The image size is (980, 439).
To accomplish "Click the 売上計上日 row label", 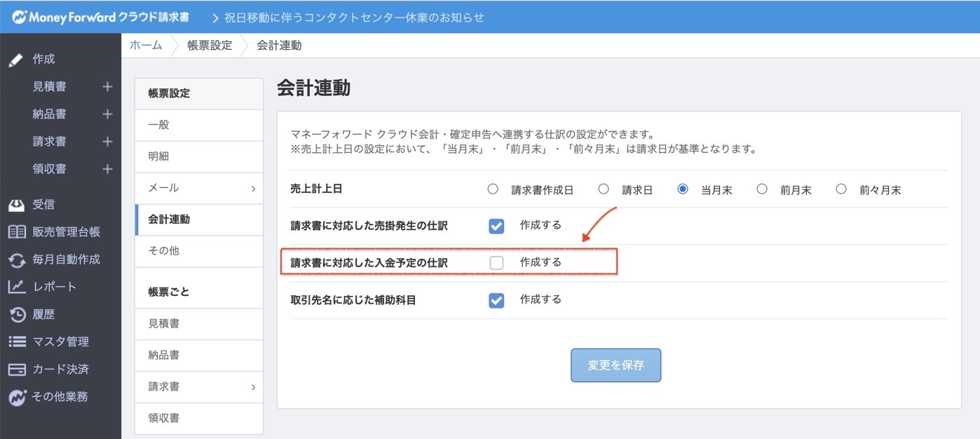I will coord(316,189).
